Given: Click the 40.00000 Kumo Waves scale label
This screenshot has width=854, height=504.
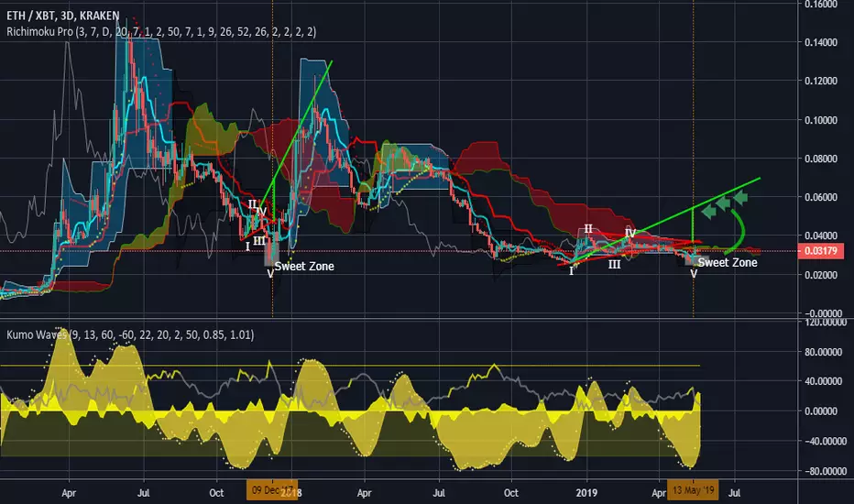Looking at the screenshot, I should [x=823, y=381].
